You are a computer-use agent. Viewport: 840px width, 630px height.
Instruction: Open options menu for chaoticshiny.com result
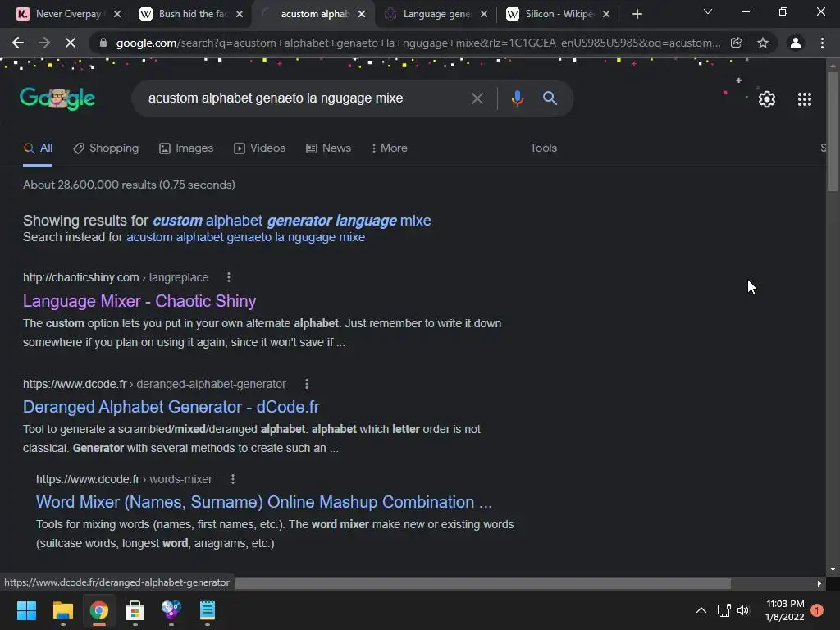pos(229,277)
